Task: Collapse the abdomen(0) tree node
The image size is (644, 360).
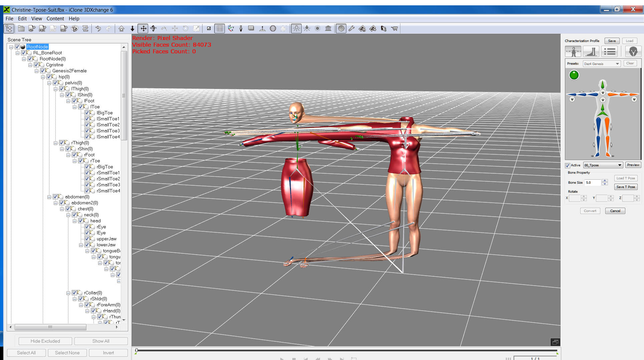Action: coord(49,197)
